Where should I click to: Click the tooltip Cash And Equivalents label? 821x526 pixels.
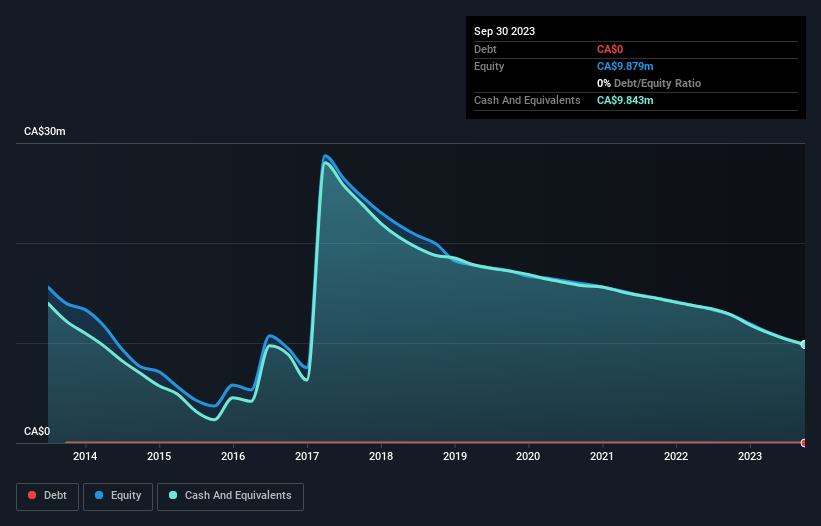point(527,100)
